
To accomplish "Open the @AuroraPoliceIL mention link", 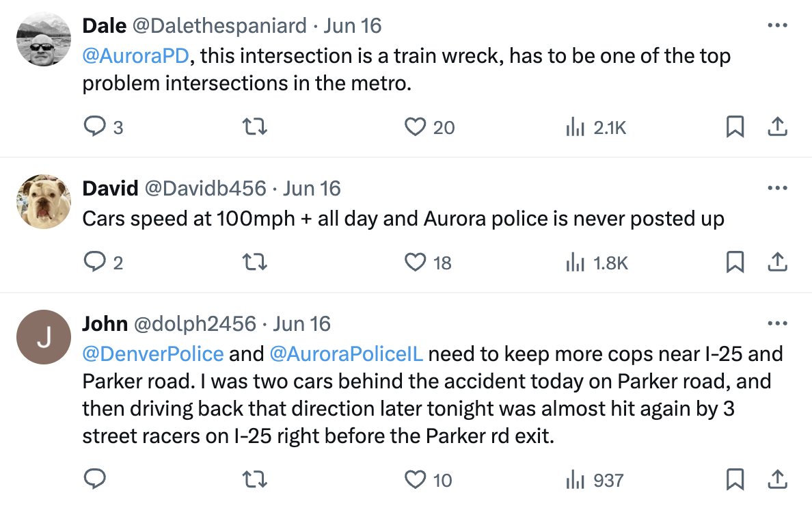I will [x=347, y=354].
